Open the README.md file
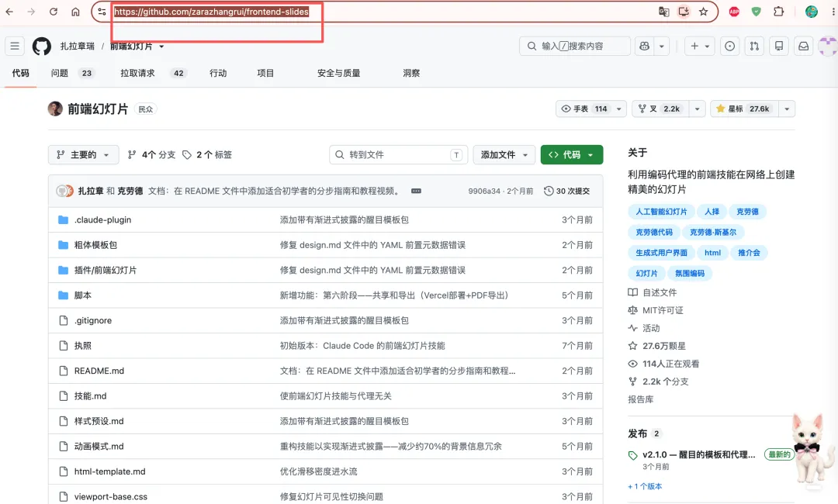This screenshot has width=838, height=504. click(x=99, y=371)
